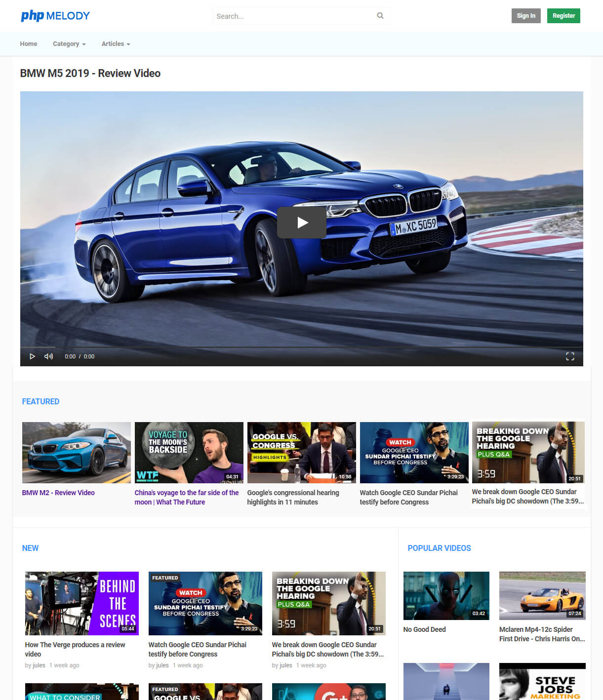Open featured 'We break down Google CEO' link

528,496
